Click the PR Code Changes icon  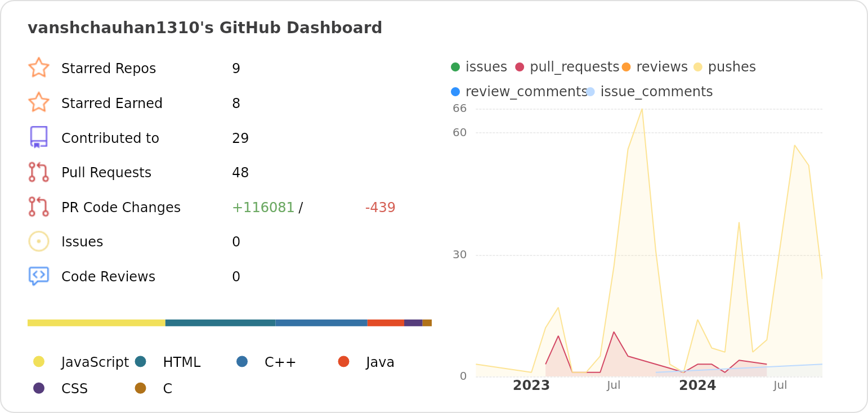[39, 206]
